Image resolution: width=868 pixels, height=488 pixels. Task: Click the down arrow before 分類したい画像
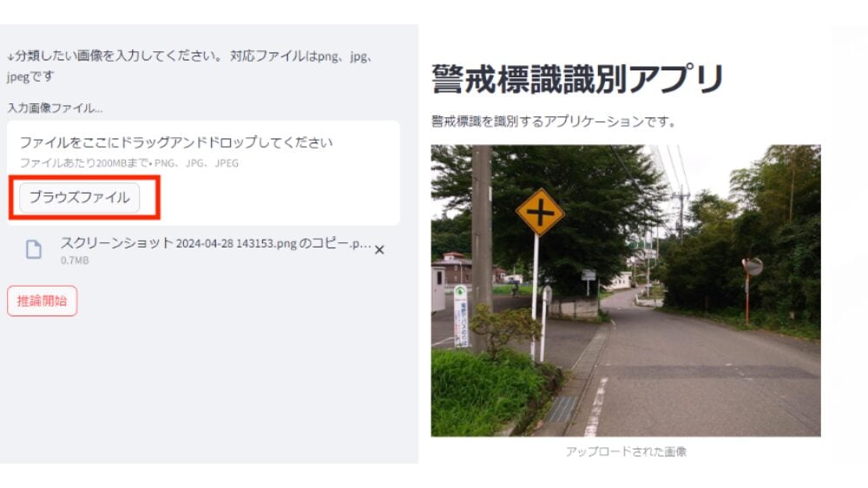point(10,57)
